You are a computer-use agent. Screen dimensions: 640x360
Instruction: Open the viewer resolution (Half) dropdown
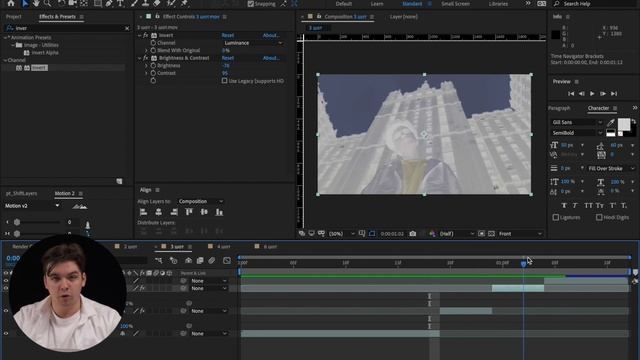(x=456, y=233)
